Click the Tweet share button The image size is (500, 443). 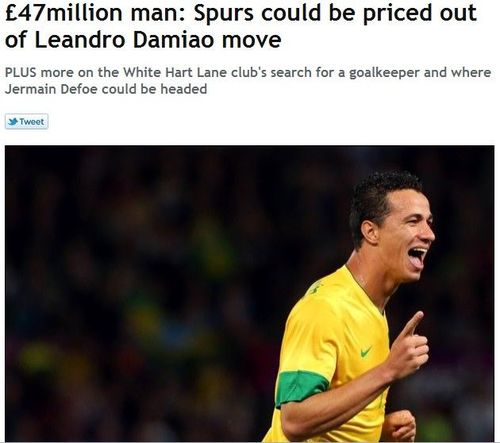click(27, 122)
